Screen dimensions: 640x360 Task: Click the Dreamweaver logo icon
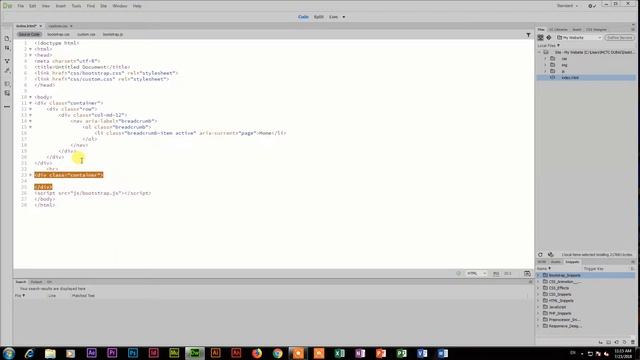pyautogui.click(x=7, y=6)
